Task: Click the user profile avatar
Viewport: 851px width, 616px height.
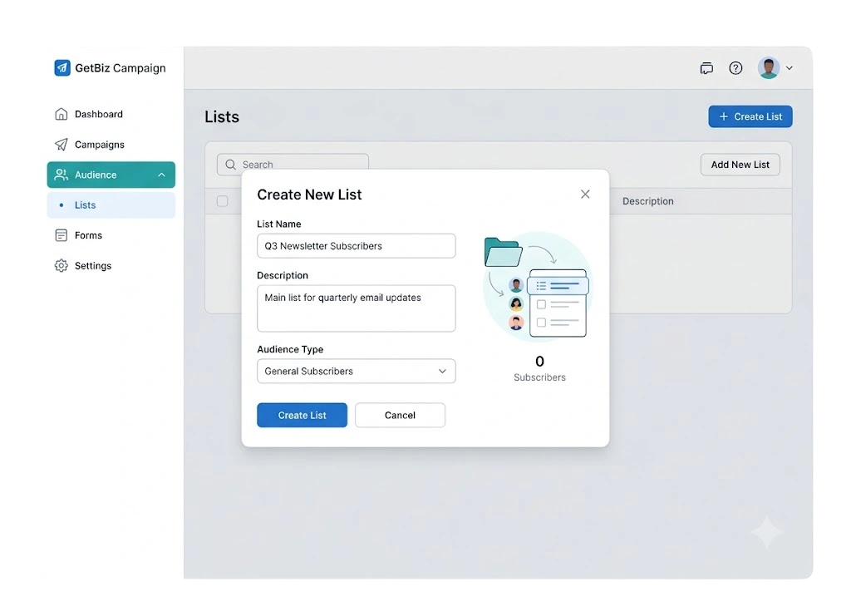Action: (x=769, y=68)
